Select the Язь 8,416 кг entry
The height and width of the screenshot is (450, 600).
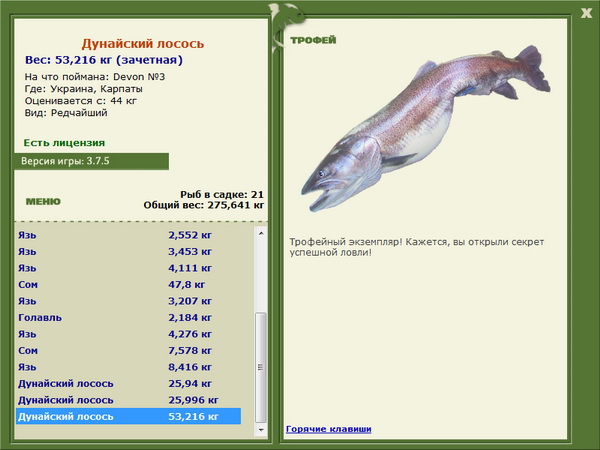pyautogui.click(x=129, y=367)
